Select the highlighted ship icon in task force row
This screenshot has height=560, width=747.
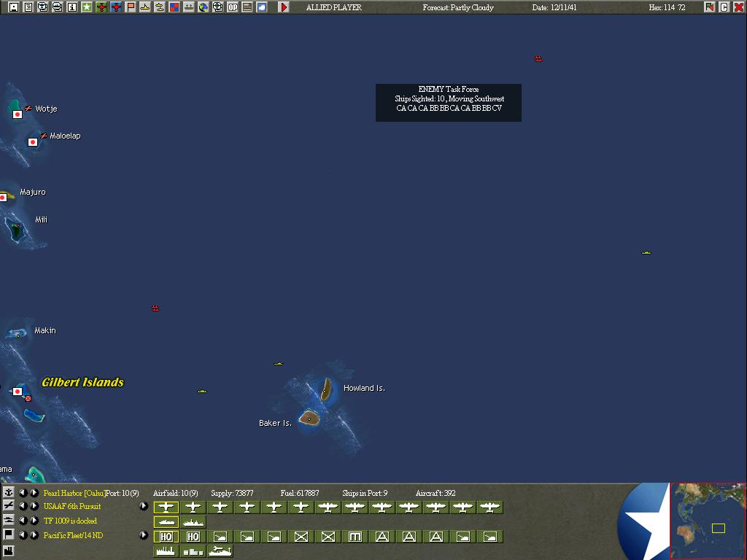click(x=166, y=522)
